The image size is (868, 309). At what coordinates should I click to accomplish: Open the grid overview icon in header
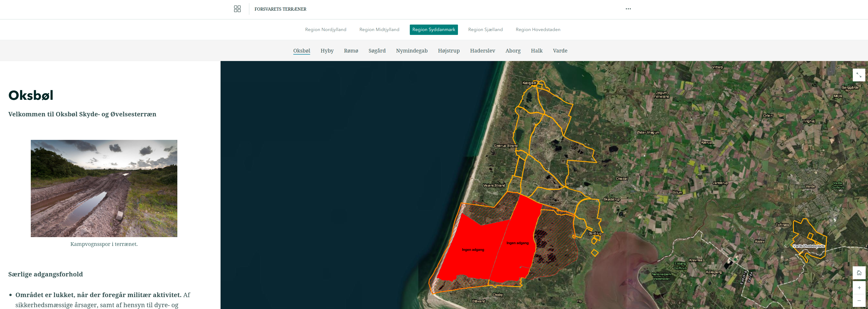point(237,9)
